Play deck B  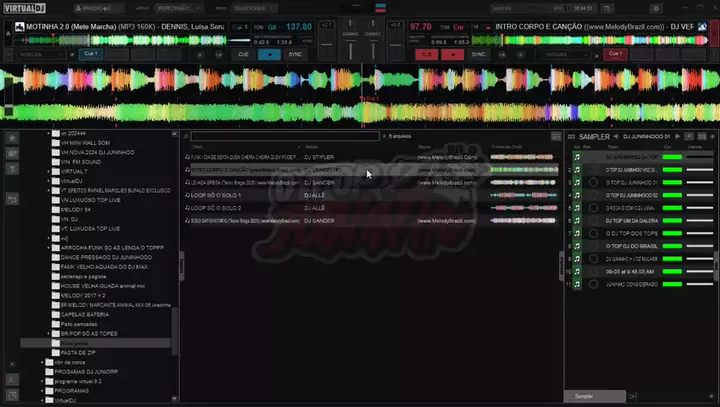coord(452,55)
